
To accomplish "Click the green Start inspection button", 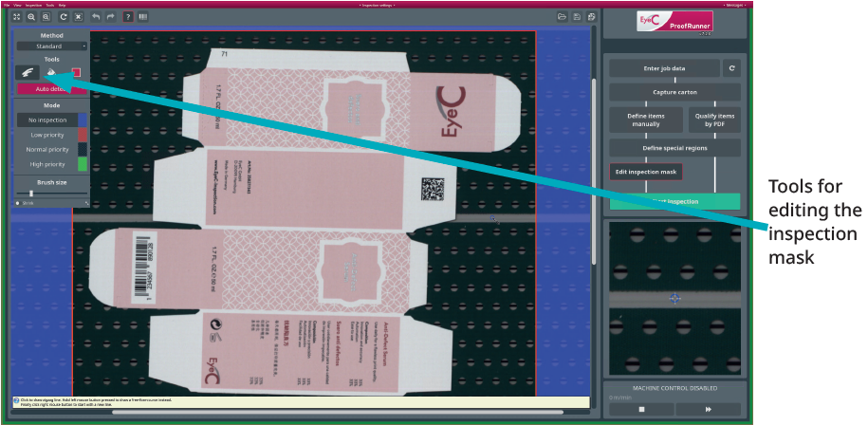I will click(674, 201).
